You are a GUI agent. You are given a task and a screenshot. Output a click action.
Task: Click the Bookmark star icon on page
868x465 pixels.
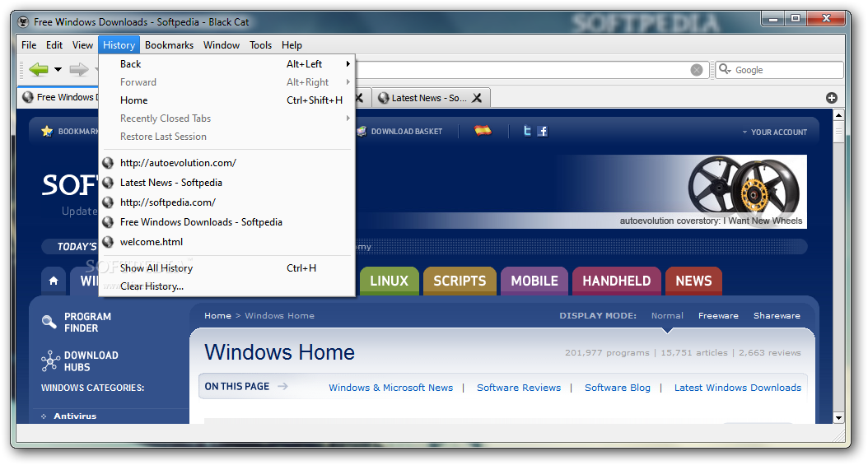(47, 131)
